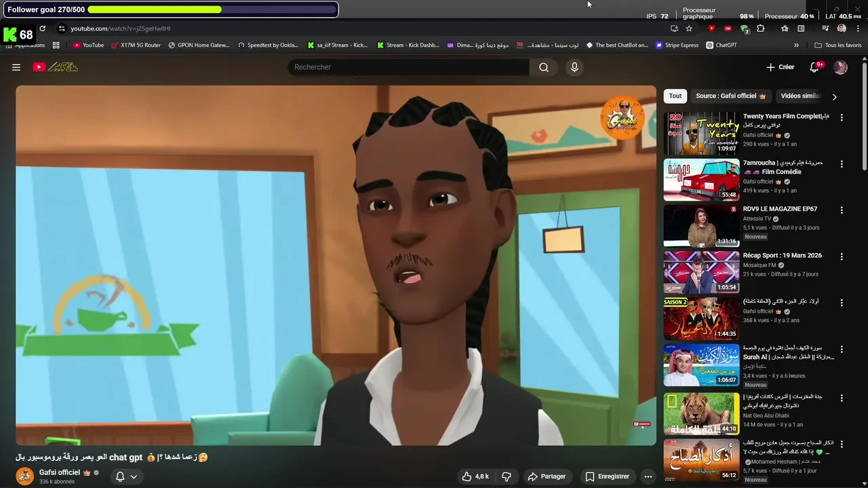This screenshot has width=868, height=488.
Task: Open the Gafsi officiel channel name link
Action: point(60,472)
